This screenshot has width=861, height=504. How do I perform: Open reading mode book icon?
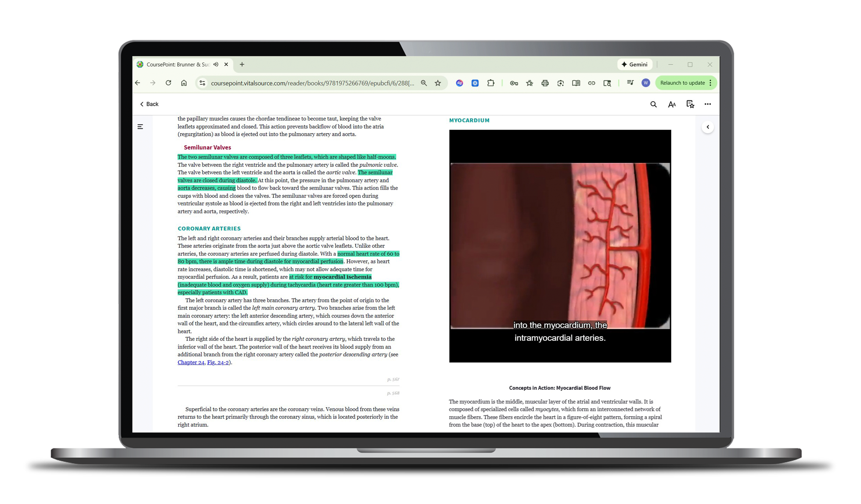coord(576,83)
